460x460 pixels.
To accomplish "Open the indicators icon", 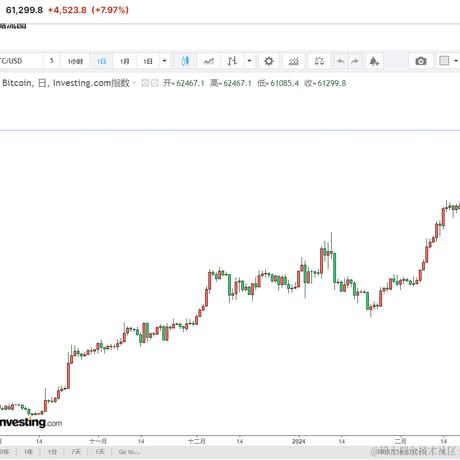I will coord(293,61).
